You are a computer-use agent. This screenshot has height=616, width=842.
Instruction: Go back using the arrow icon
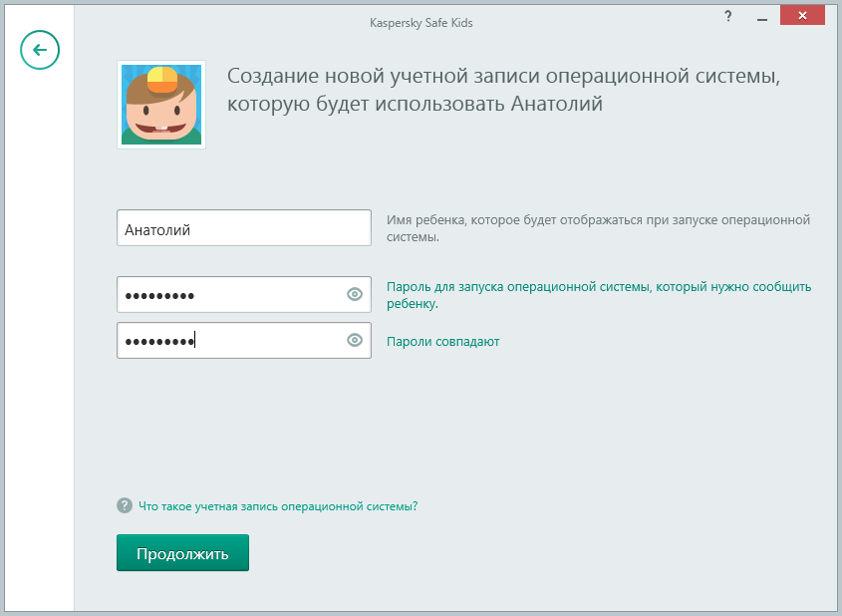pos(40,49)
